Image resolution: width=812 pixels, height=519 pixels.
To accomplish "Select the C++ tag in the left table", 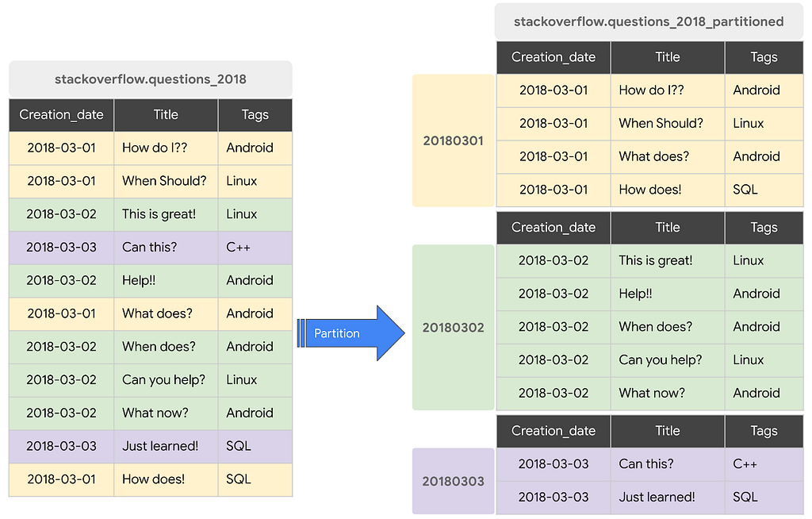I will pyautogui.click(x=238, y=247).
